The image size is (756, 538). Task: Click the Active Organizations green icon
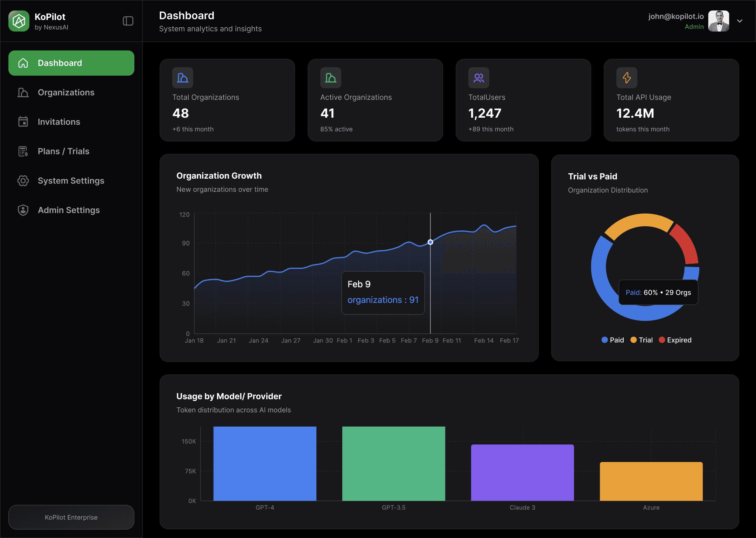click(330, 78)
